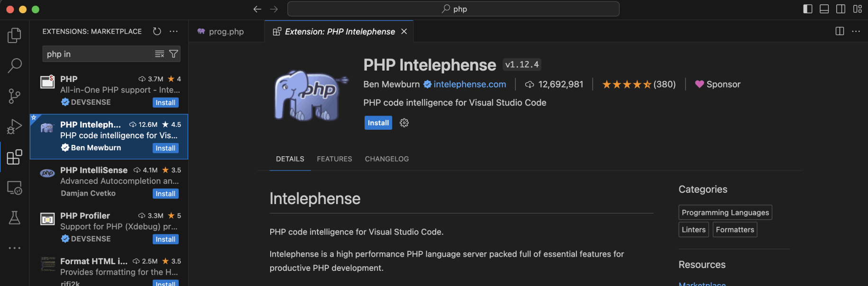Click the gear icon beside Install button
Image resolution: width=868 pixels, height=286 pixels.
click(x=404, y=123)
